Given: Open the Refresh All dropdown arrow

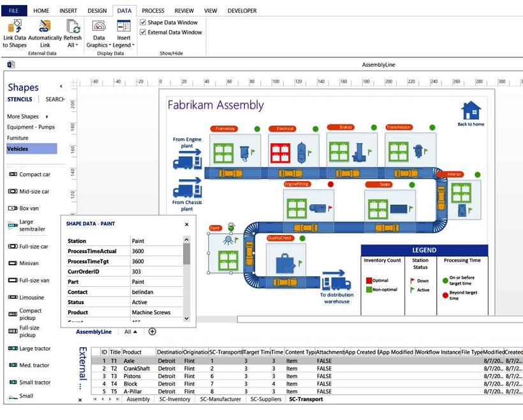Looking at the screenshot, I should coord(77,45).
